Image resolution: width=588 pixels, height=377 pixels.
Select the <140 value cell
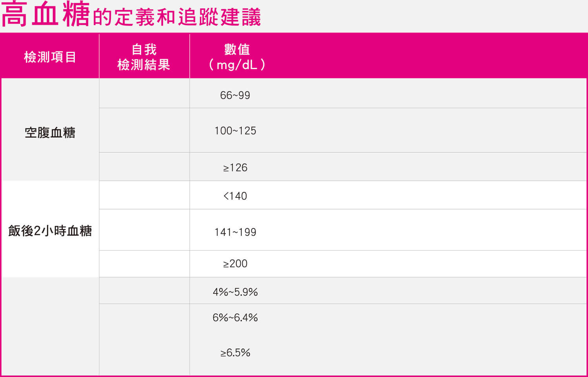click(x=235, y=196)
